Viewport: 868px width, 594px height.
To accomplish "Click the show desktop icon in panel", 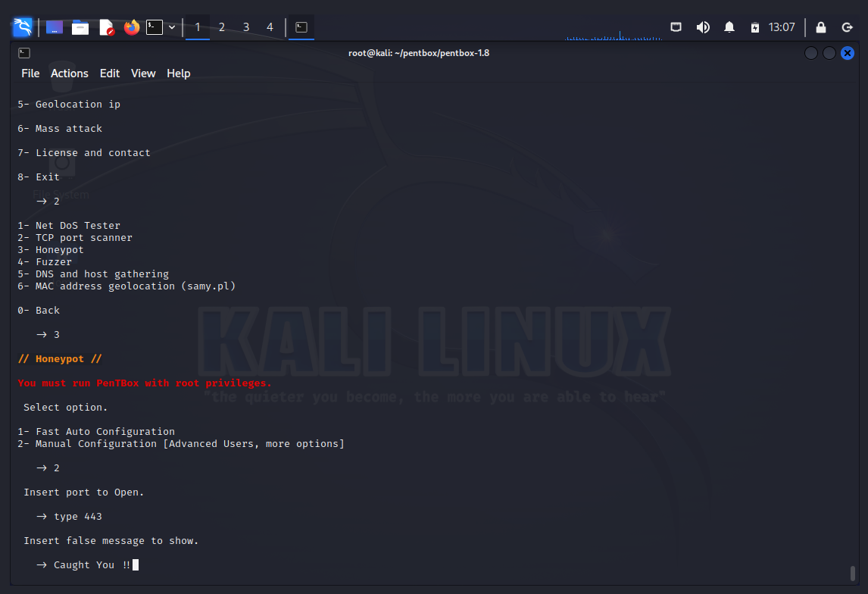I will [55, 27].
